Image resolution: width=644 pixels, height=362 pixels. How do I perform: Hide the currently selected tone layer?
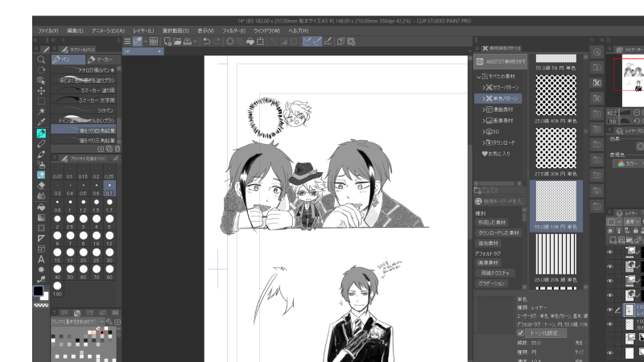[x=610, y=310]
